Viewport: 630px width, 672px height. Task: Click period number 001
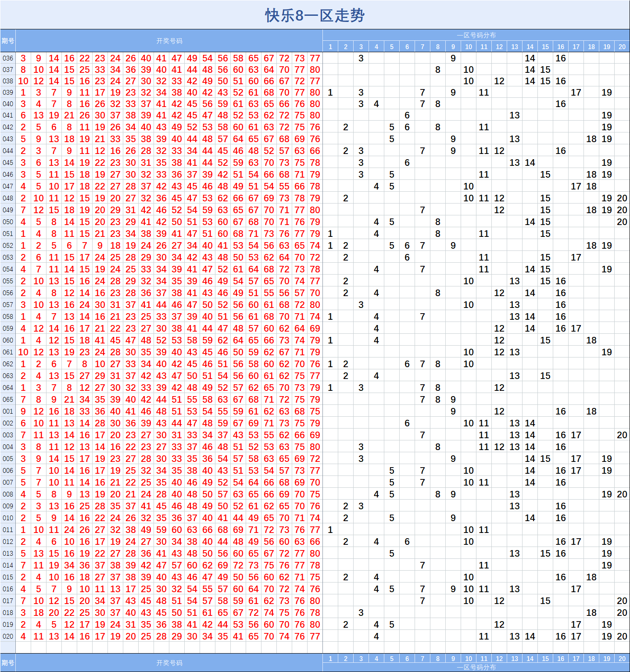pos(8,411)
